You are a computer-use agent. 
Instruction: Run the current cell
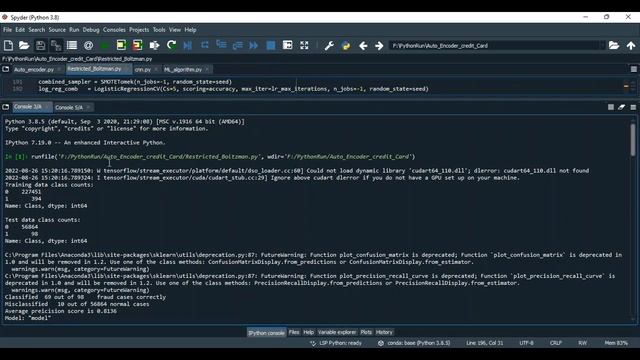tap(121, 45)
